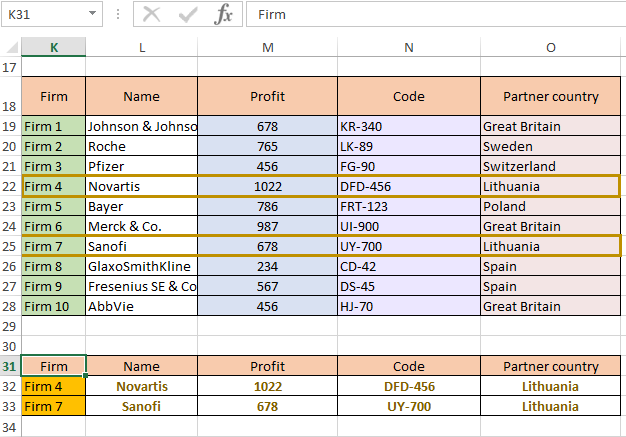Select the orange Firm 4 cell in row 32
Image resolution: width=626 pixels, height=437 pixels.
(53, 386)
